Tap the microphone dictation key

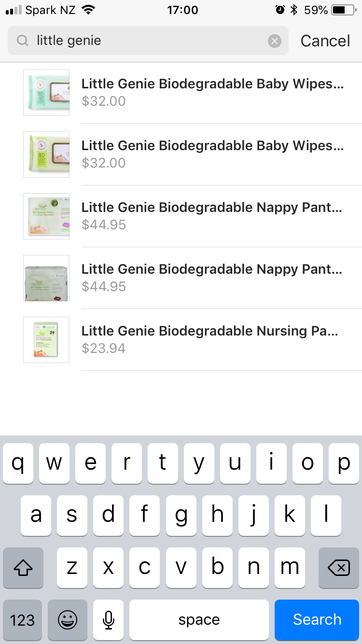coord(109,620)
